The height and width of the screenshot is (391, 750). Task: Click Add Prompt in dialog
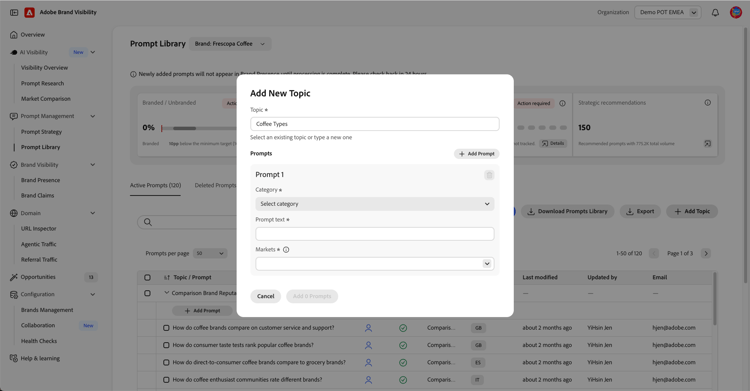pyautogui.click(x=476, y=154)
